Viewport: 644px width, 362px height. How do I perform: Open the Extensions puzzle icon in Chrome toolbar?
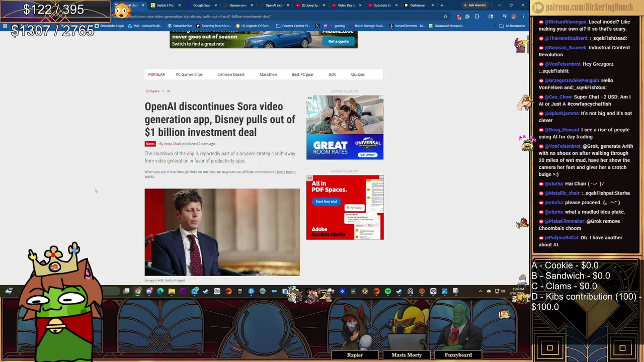click(x=476, y=16)
